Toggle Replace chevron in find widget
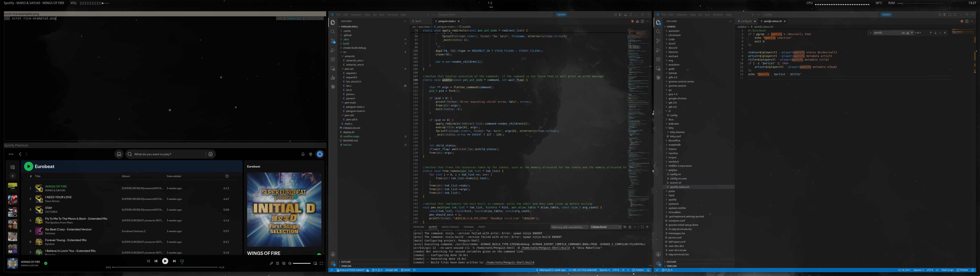 pos(871,33)
